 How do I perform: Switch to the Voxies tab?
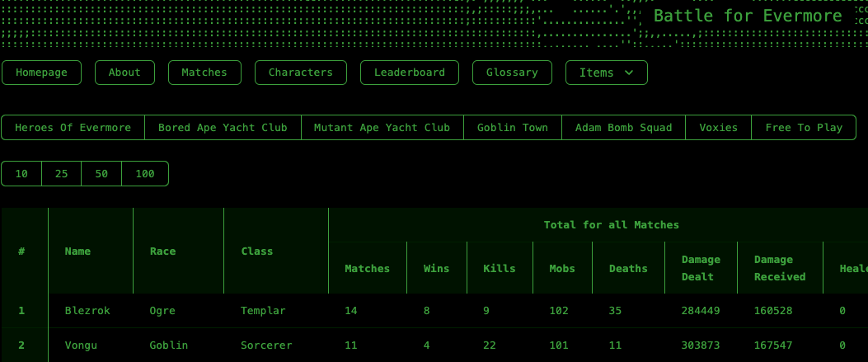pos(718,128)
